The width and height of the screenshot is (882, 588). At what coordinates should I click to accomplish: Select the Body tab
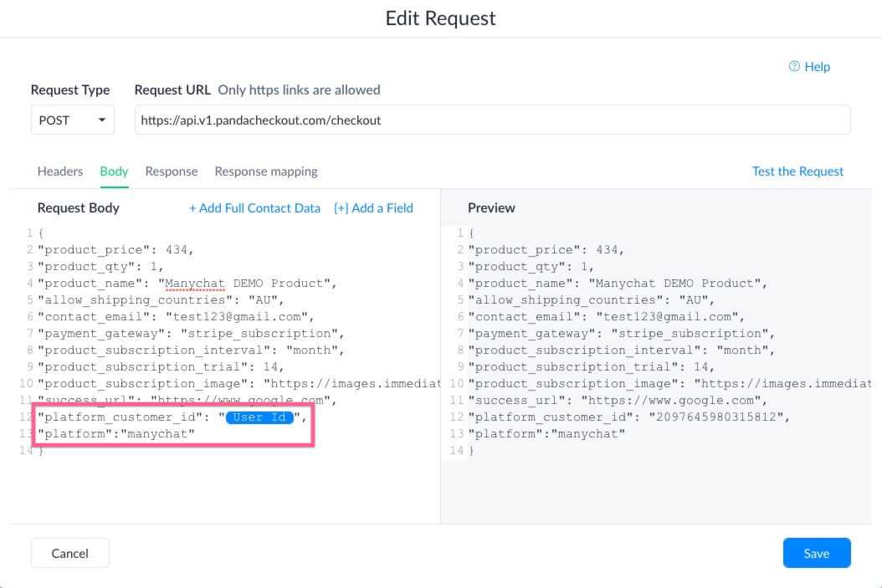114,171
